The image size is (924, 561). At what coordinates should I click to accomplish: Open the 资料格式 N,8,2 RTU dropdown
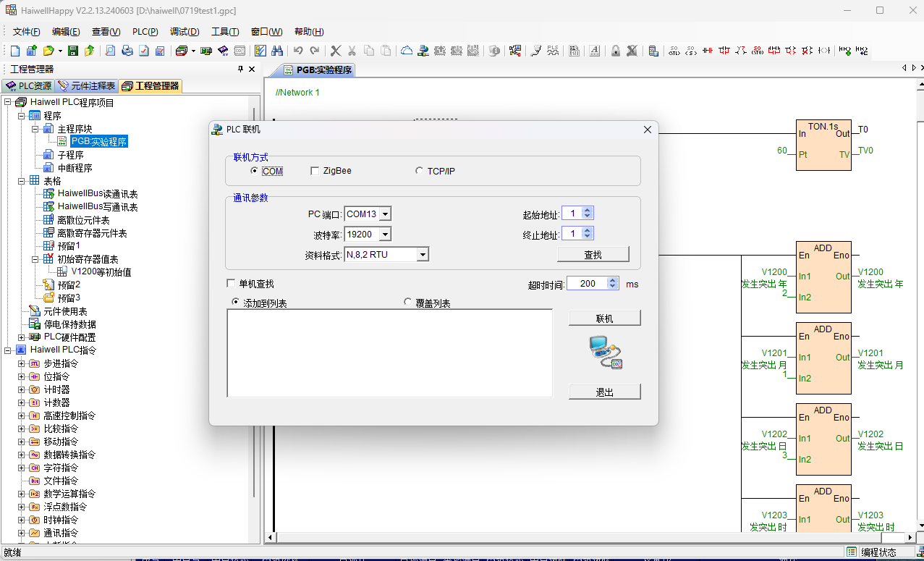click(423, 254)
